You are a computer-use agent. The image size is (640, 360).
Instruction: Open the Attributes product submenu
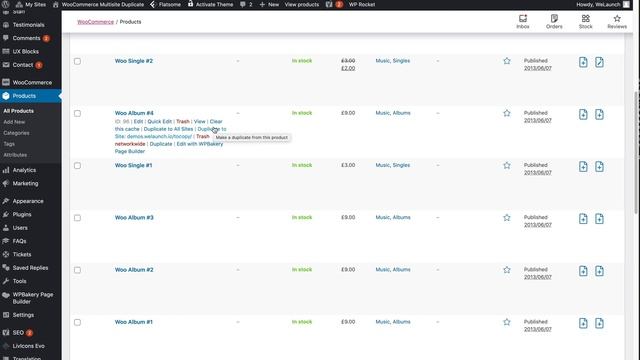(15, 155)
